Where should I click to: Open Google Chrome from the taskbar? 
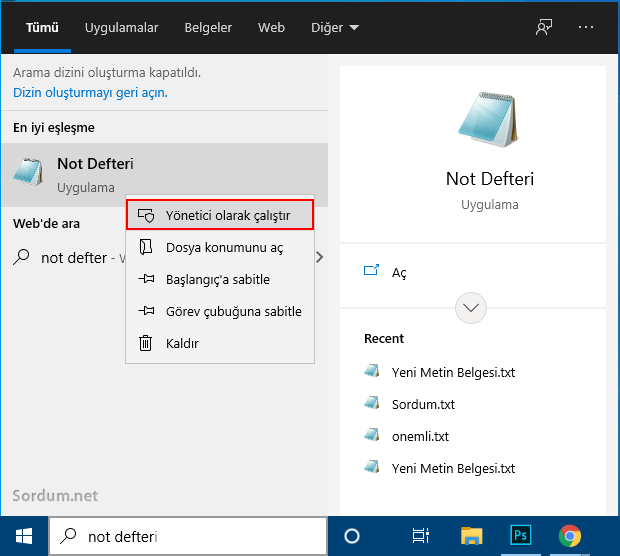[569, 536]
